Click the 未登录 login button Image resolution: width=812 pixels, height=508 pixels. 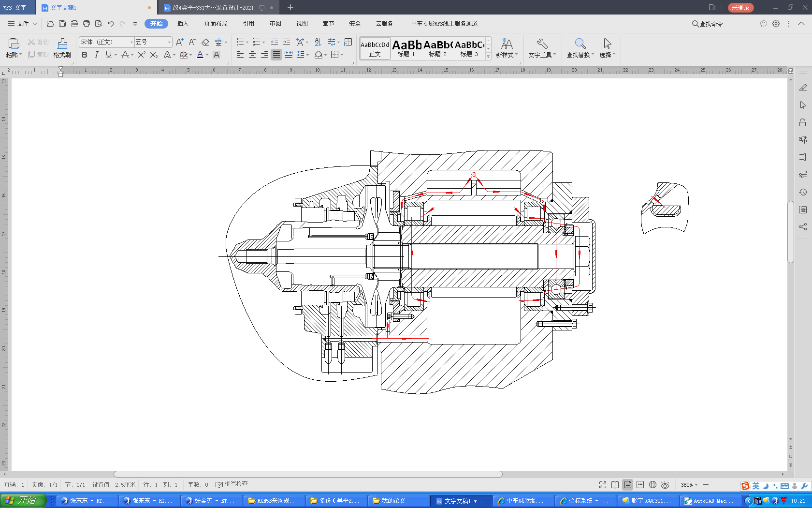pos(740,8)
